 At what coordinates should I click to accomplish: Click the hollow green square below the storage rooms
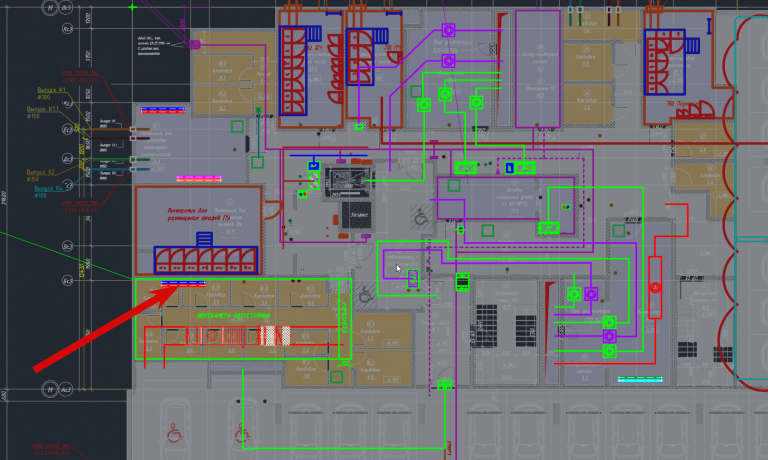pos(336,377)
